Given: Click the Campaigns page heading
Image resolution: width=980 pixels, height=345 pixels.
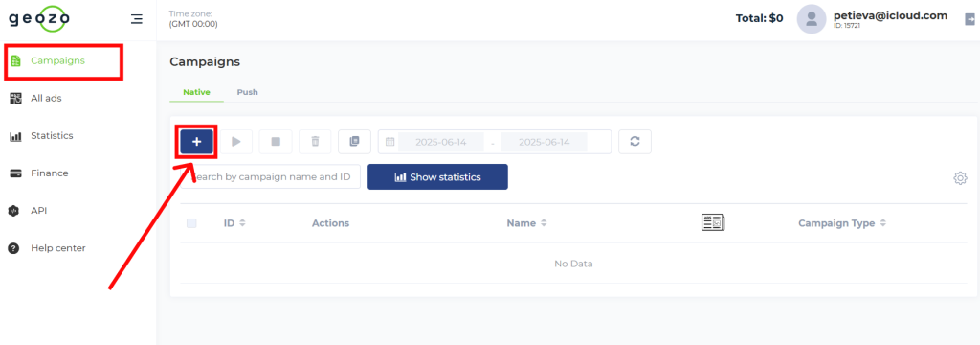Looking at the screenshot, I should point(205,62).
